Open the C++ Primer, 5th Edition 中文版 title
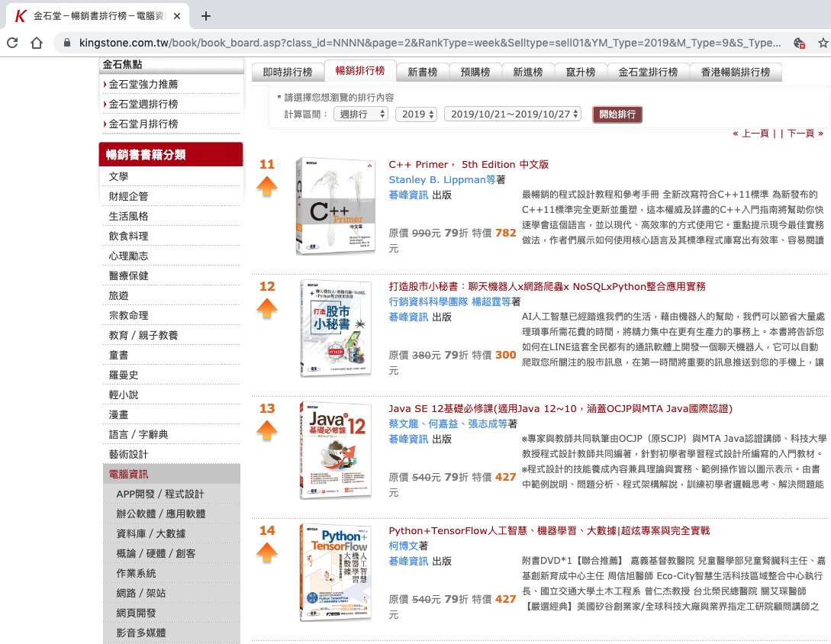This screenshot has height=644, width=831. pos(469,164)
